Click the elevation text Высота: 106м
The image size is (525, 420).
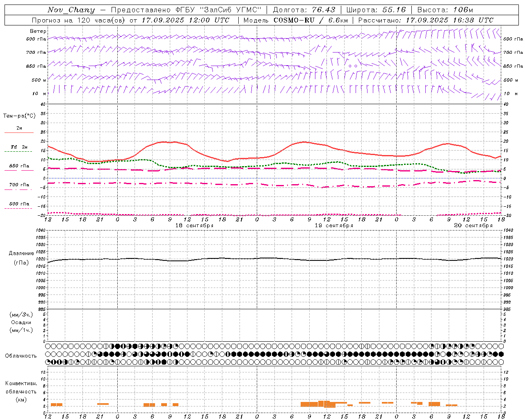[x=445, y=10]
